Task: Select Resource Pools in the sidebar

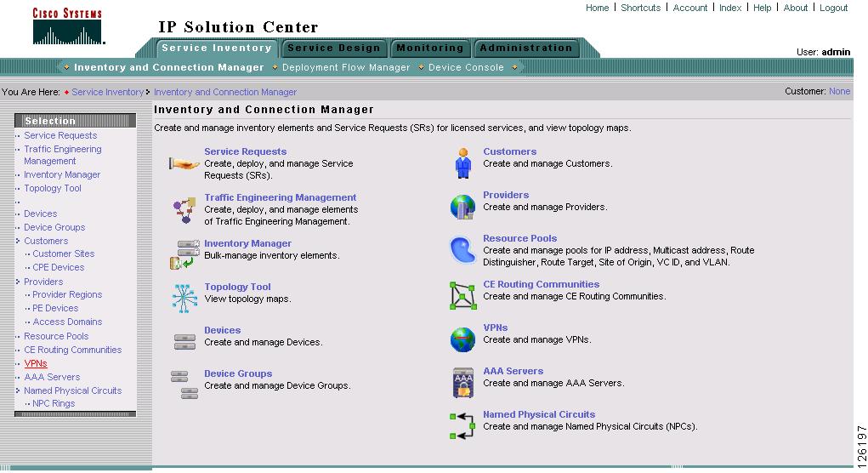Action: pos(56,336)
